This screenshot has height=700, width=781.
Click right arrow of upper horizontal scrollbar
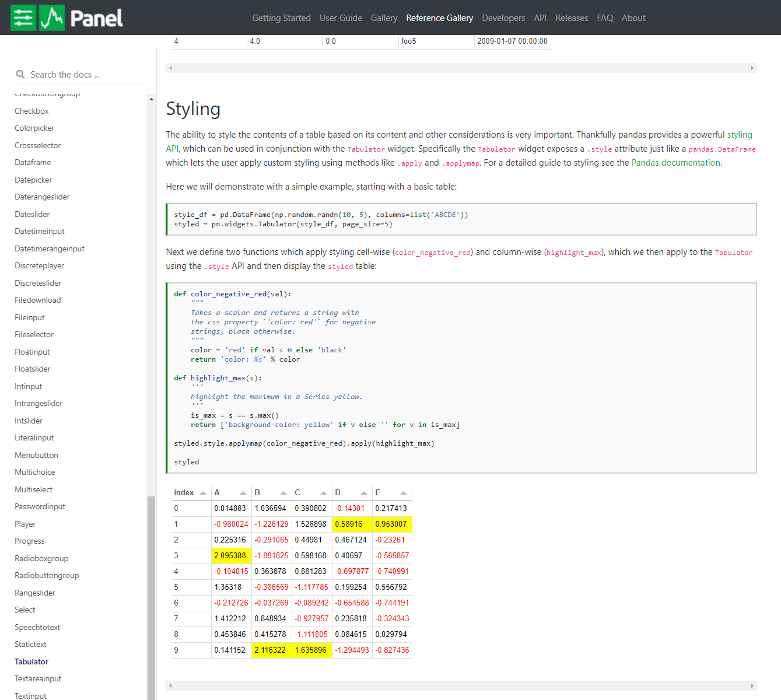752,68
